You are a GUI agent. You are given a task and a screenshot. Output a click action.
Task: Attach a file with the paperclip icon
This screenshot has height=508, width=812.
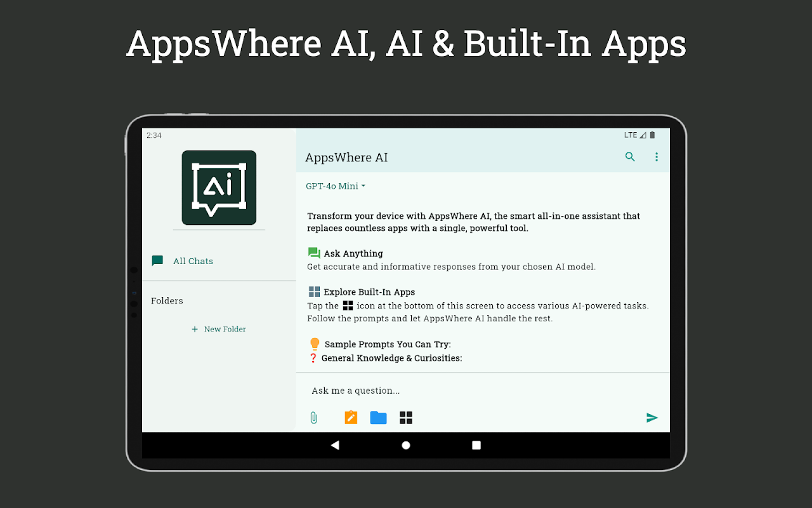(313, 418)
